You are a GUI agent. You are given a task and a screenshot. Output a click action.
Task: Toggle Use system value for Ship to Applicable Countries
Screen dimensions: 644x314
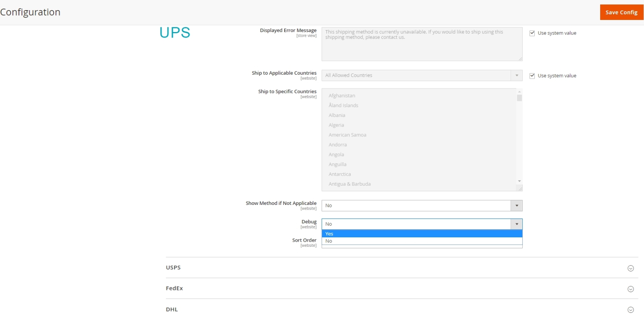[532, 76]
